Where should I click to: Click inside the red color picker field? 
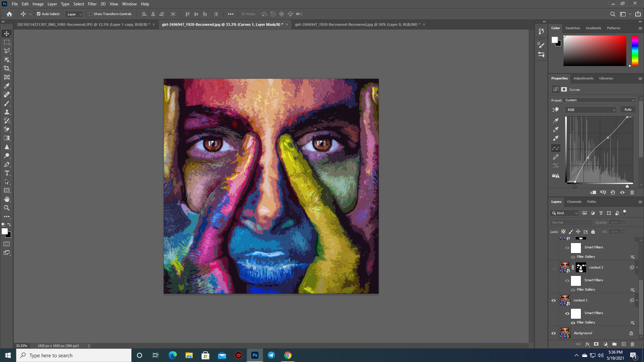[595, 51]
